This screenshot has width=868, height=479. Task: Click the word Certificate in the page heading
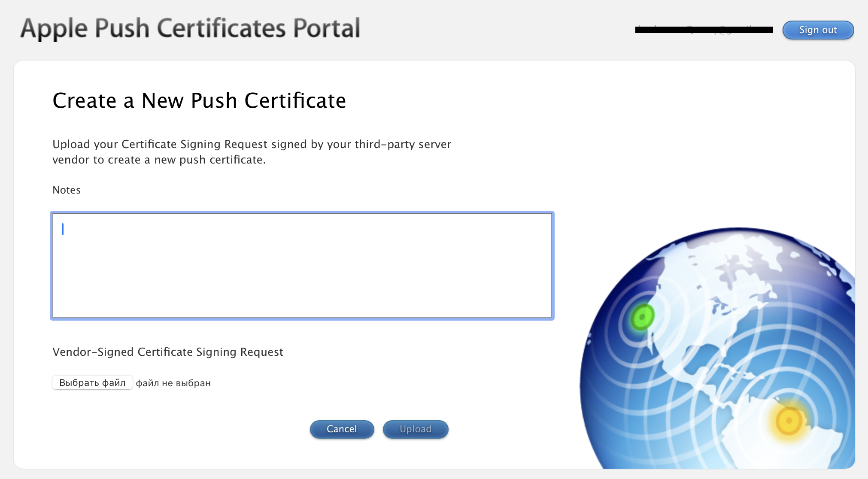pyautogui.click(x=295, y=101)
